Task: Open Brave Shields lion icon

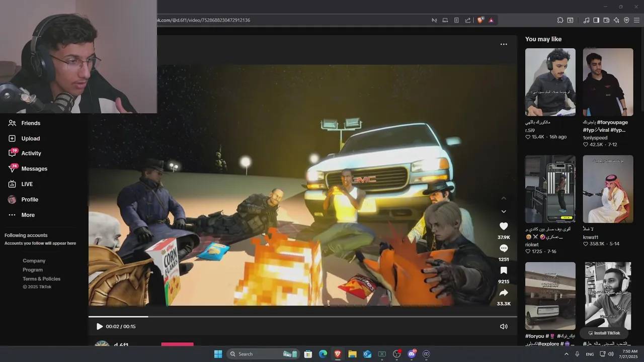Action: tap(480, 20)
